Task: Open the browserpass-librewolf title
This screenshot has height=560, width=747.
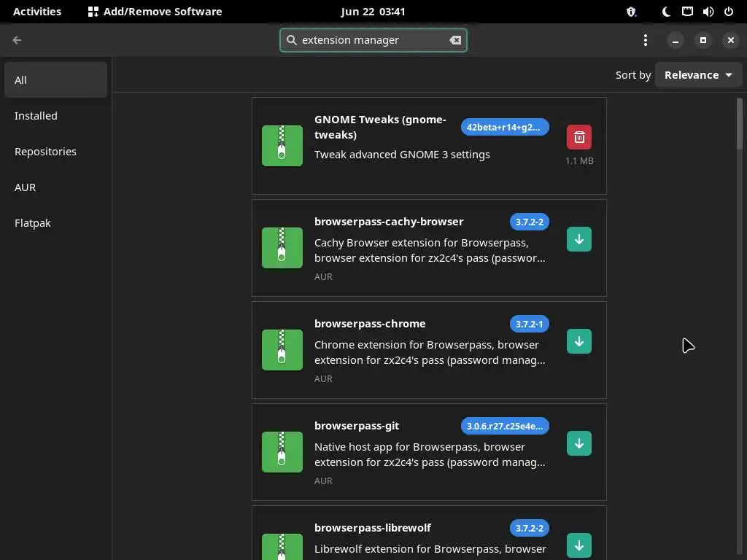Action: tap(373, 528)
